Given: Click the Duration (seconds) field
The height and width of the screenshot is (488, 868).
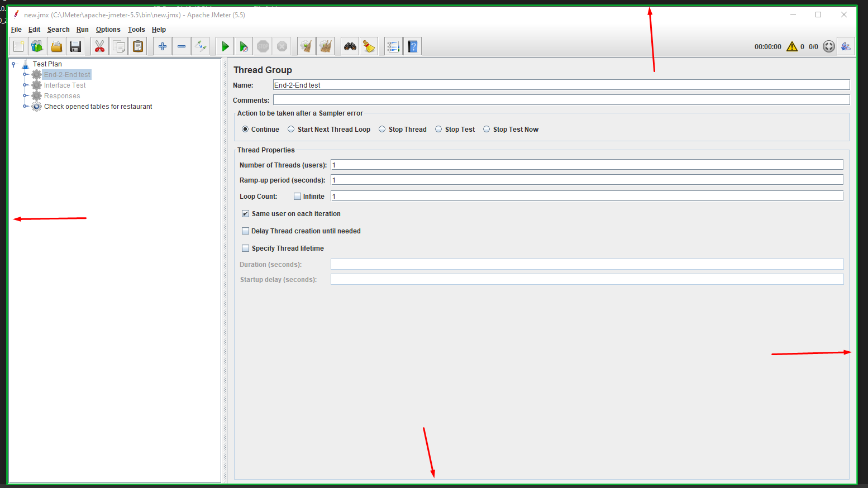Looking at the screenshot, I should click(587, 264).
